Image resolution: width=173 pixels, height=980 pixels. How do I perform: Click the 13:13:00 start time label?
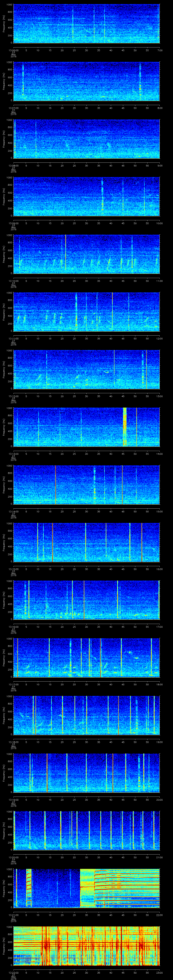pyautogui.click(x=14, y=454)
